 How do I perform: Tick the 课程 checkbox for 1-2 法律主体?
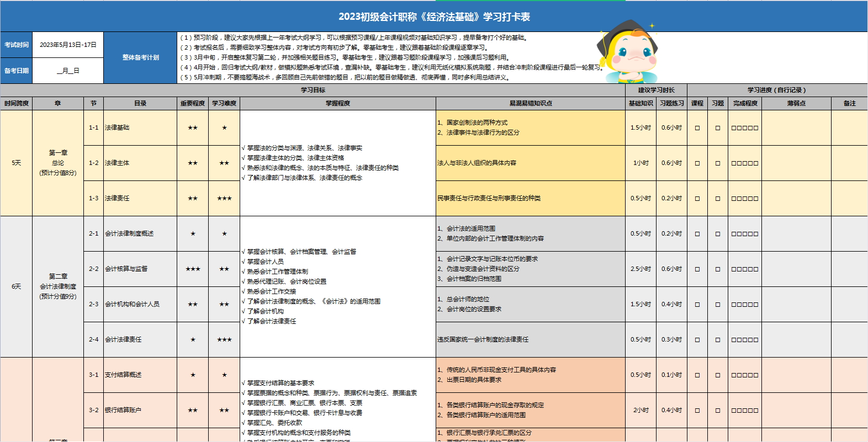(x=697, y=163)
